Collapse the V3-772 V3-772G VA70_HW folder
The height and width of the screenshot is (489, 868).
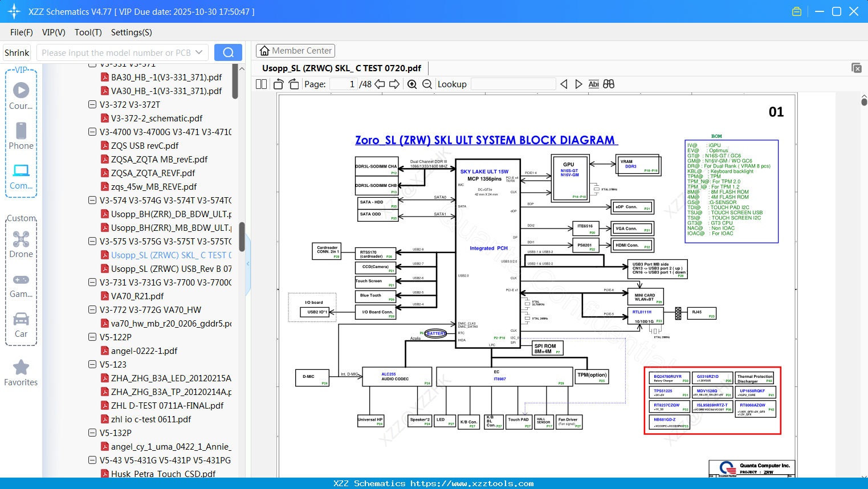coord(92,310)
